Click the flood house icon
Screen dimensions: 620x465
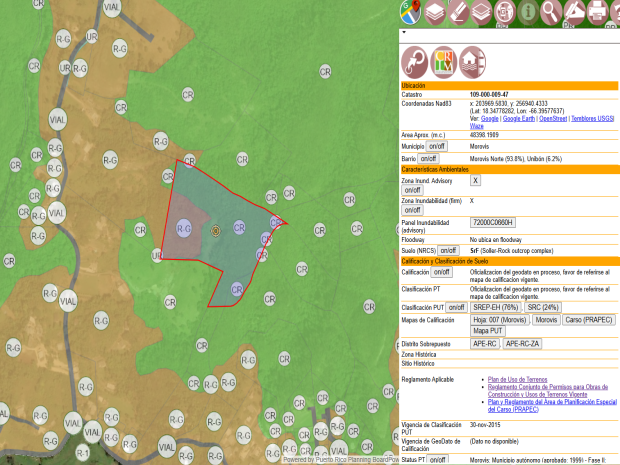[474, 62]
